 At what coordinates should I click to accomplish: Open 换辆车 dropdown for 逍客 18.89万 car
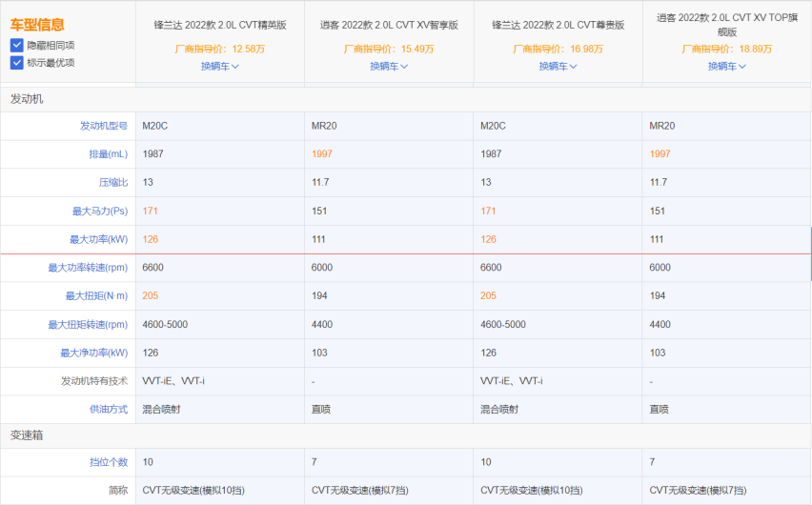[727, 67]
